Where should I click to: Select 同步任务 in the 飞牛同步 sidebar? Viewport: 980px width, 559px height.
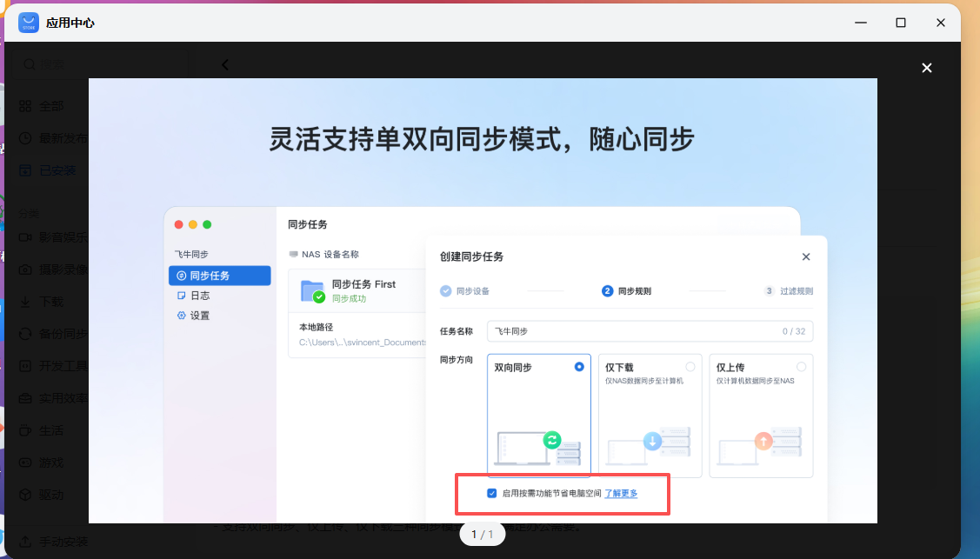(219, 276)
